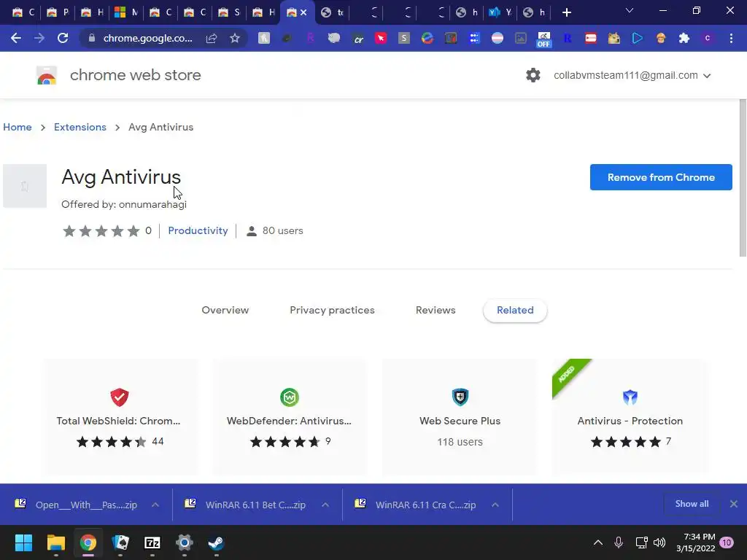Image resolution: width=747 pixels, height=560 pixels.
Task: Expand options for WinRAR 6.11 Bet C....zip
Action: 325,505
